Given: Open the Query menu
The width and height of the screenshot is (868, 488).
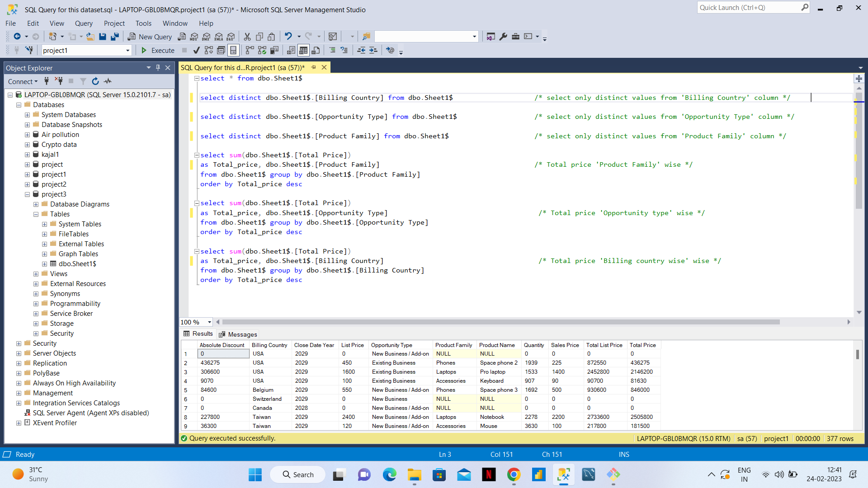Looking at the screenshot, I should 84,23.
